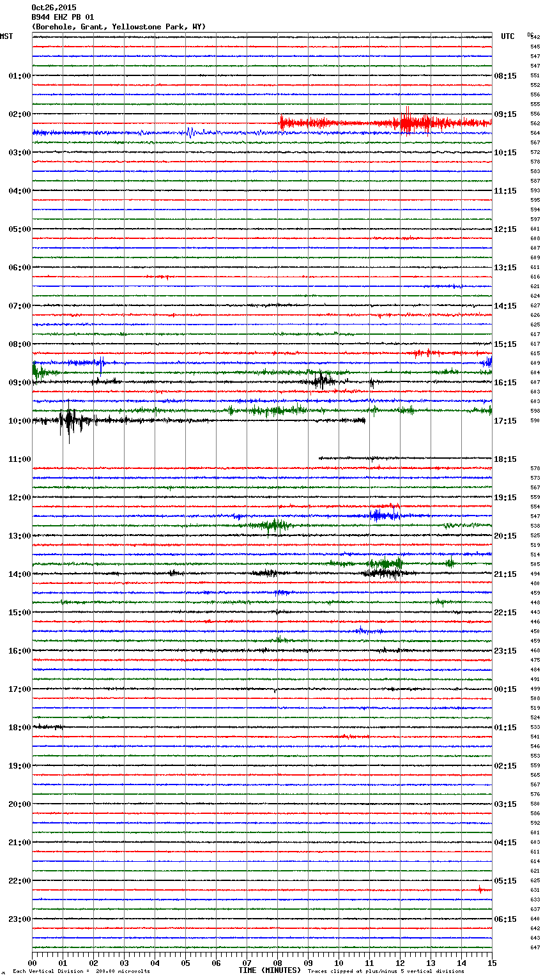Click the "20:15" UTC time label
Viewport: 543px width, 980px height.
(505, 536)
